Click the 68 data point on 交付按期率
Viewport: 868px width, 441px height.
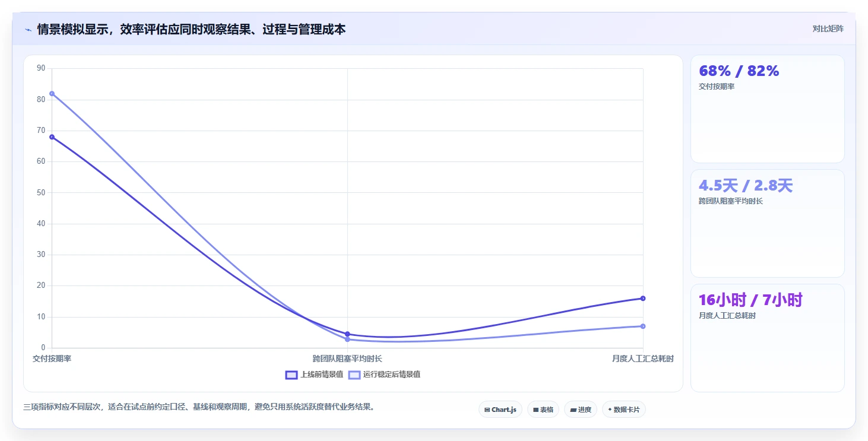tap(52, 137)
